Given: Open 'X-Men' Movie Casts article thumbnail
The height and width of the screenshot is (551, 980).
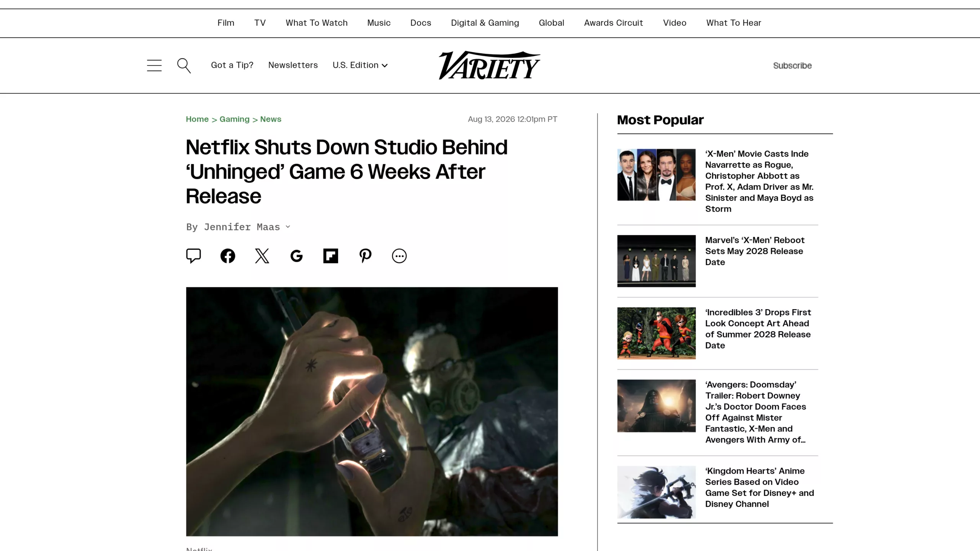Looking at the screenshot, I should [x=657, y=174].
